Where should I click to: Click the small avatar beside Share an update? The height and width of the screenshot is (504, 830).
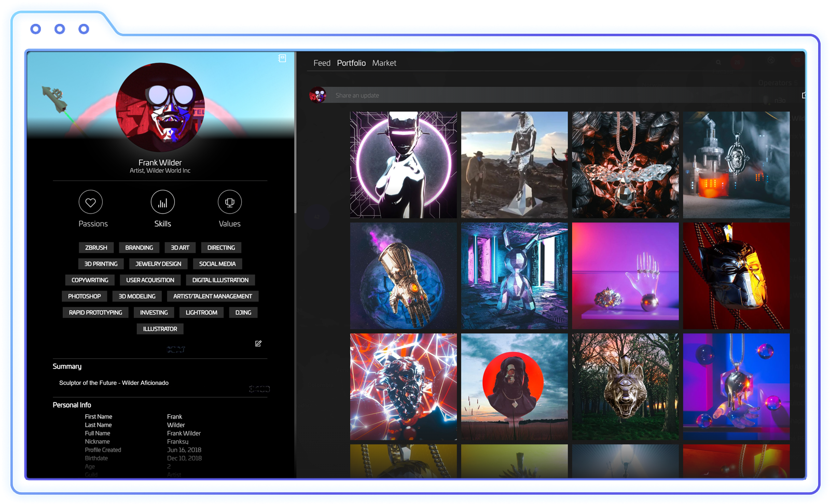[x=318, y=95]
